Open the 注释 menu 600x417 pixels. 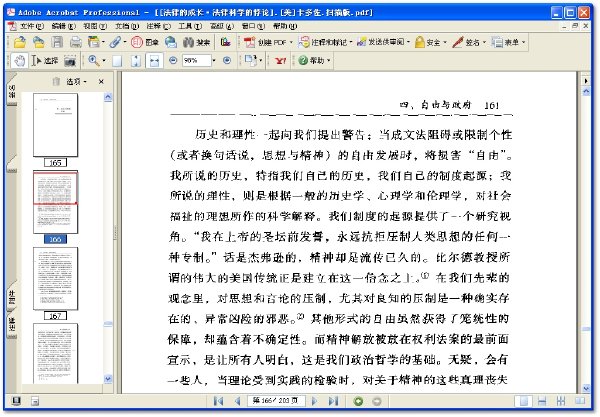[x=158, y=26]
